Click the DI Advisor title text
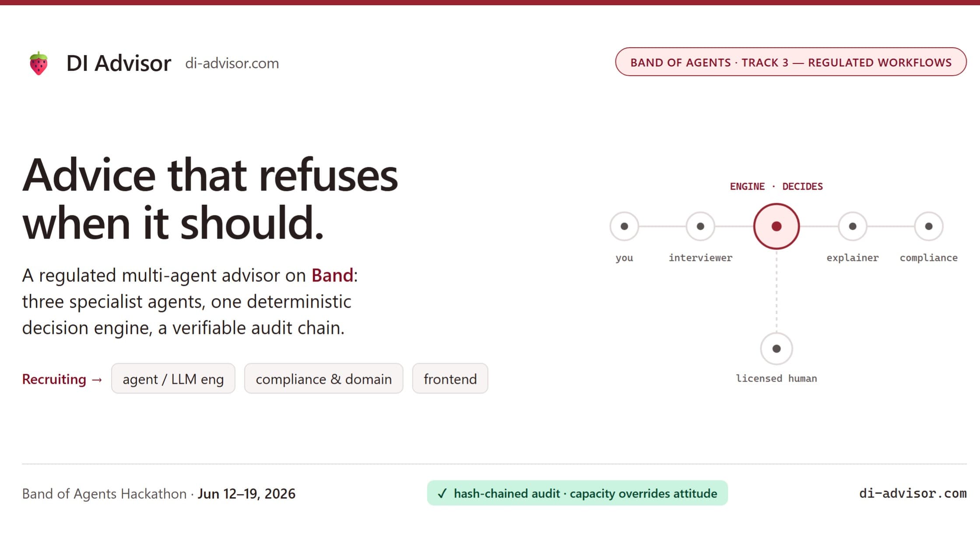Viewport: 980px width, 551px height. pyautogui.click(x=119, y=63)
